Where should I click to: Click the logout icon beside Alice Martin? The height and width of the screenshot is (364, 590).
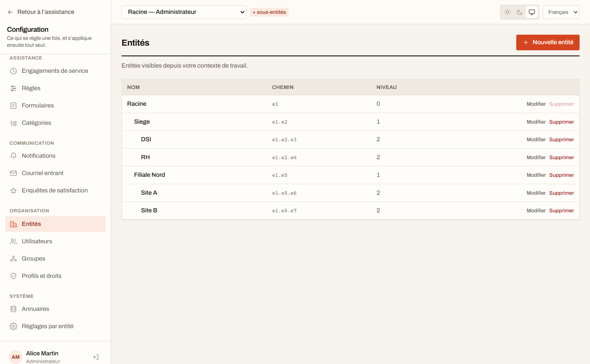(96, 357)
